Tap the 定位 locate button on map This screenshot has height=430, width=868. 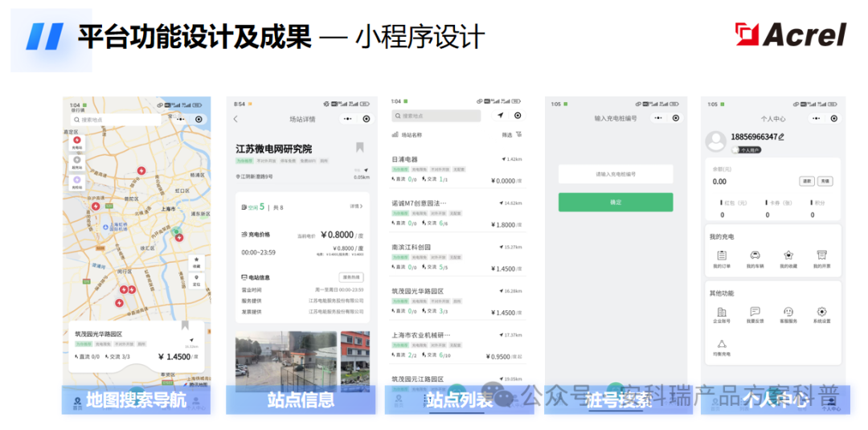pyautogui.click(x=196, y=280)
